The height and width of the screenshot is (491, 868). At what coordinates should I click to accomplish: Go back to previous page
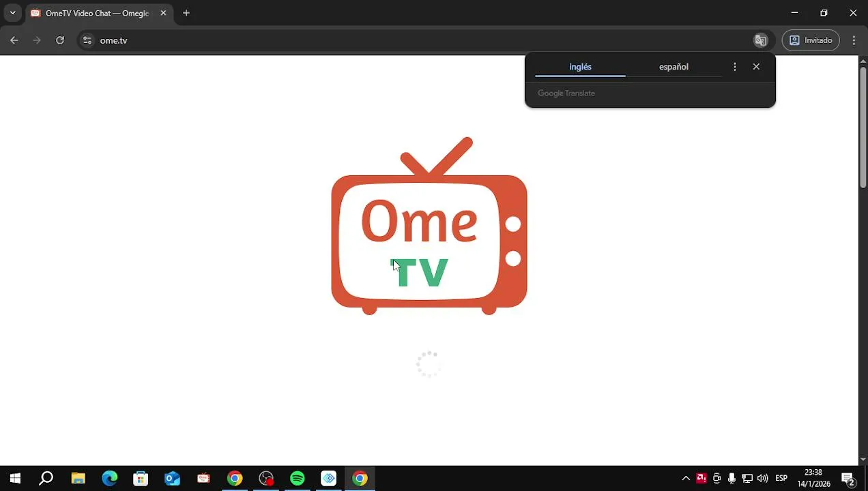pyautogui.click(x=14, y=40)
